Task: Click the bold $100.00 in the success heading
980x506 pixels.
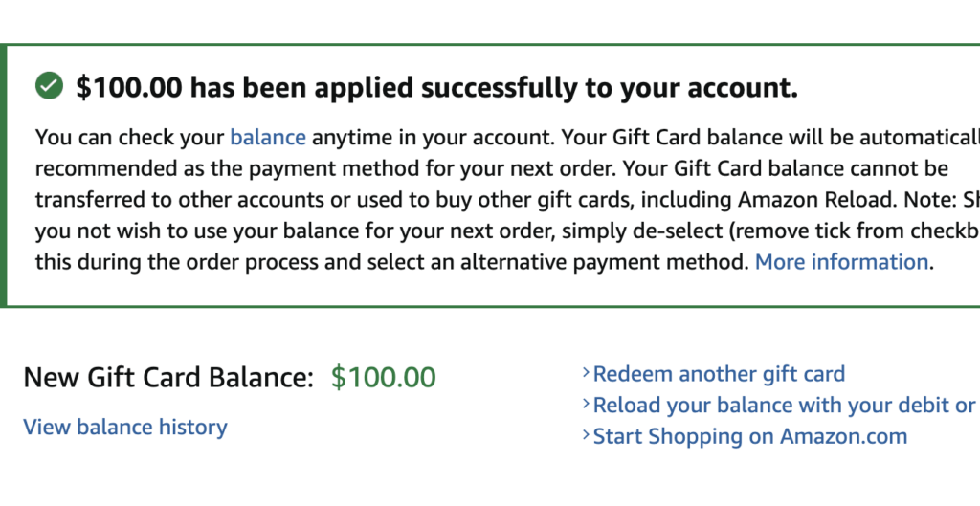Action: [129, 88]
